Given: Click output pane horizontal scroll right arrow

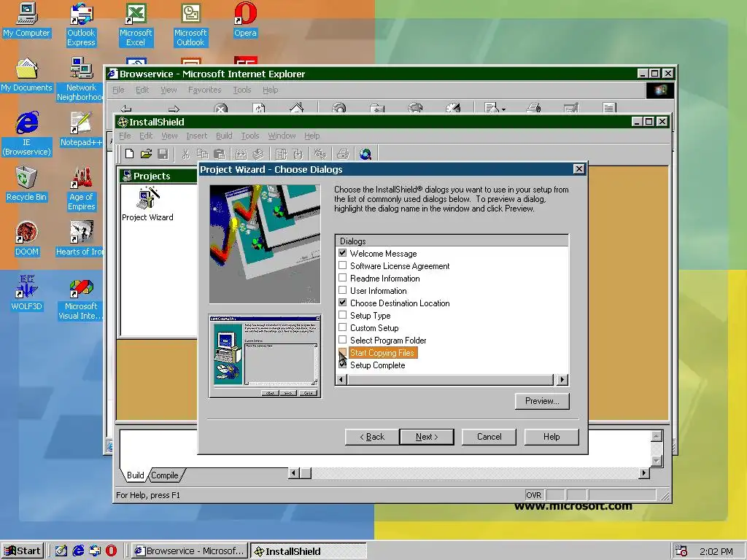Looking at the screenshot, I should [x=644, y=472].
